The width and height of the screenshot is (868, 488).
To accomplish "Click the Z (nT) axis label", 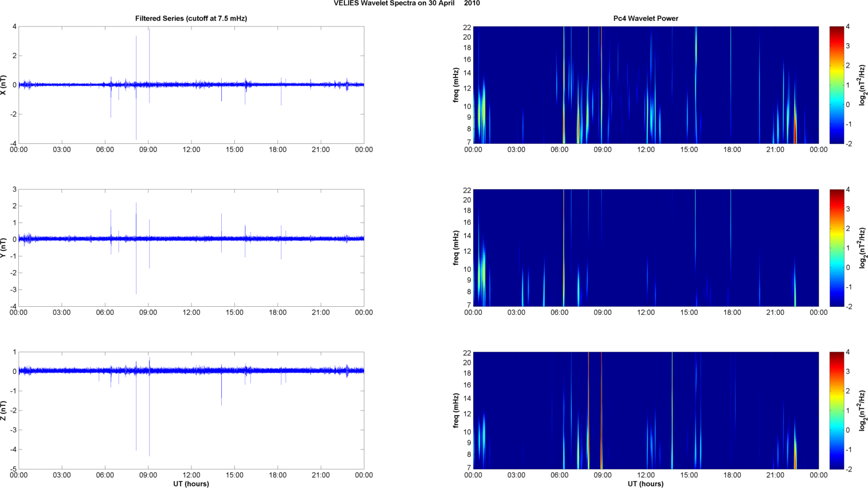I will 4,411.
